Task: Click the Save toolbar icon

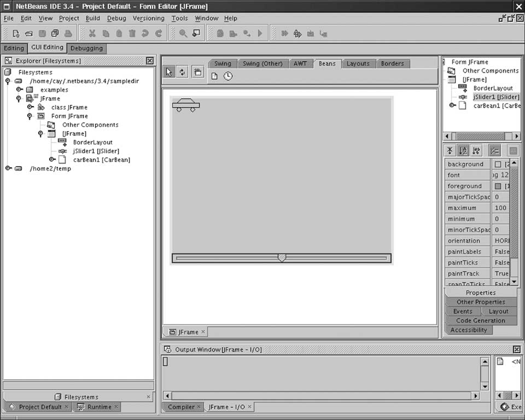Action: coord(42,33)
